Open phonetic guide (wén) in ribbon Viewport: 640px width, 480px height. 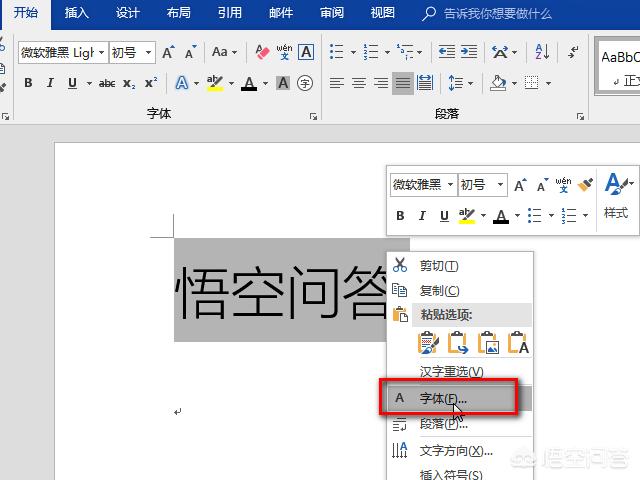284,52
